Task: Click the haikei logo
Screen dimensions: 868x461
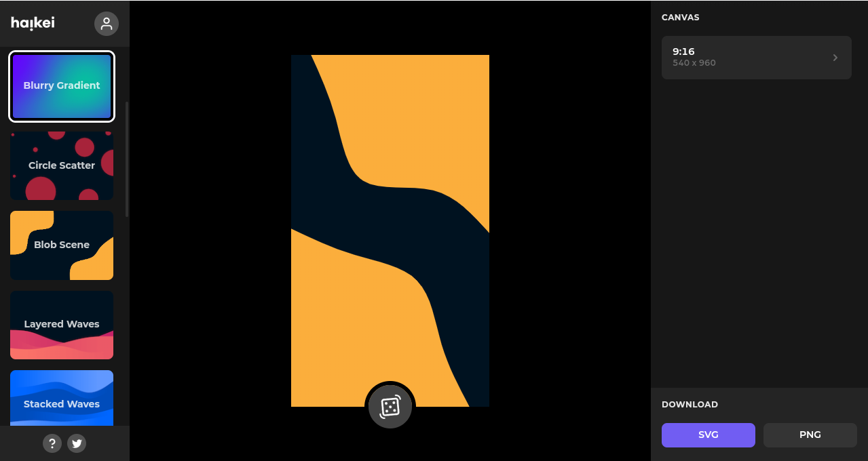Action: [x=33, y=24]
